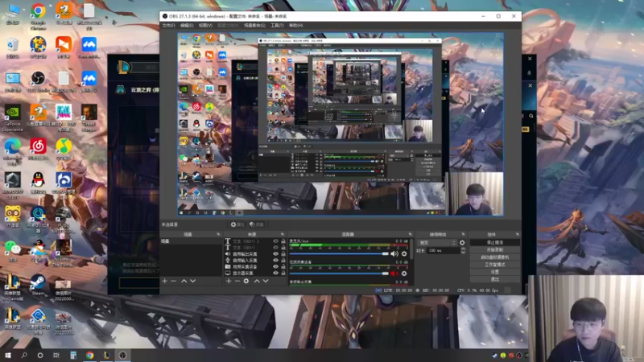Open transition properties gear
This screenshot has width=644, height=362.
(x=462, y=243)
